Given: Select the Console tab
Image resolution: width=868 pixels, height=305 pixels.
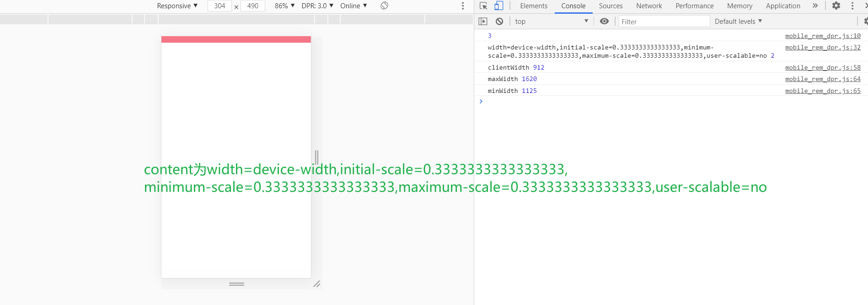Looking at the screenshot, I should [x=573, y=6].
